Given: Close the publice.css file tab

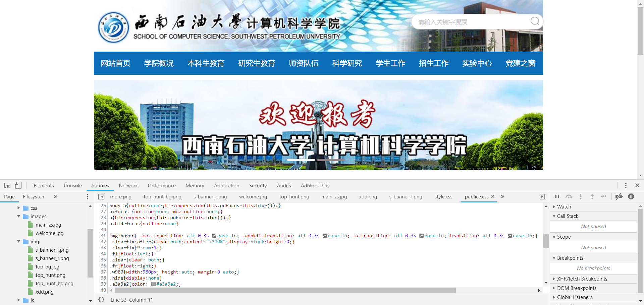Looking at the screenshot, I should pyautogui.click(x=493, y=196).
